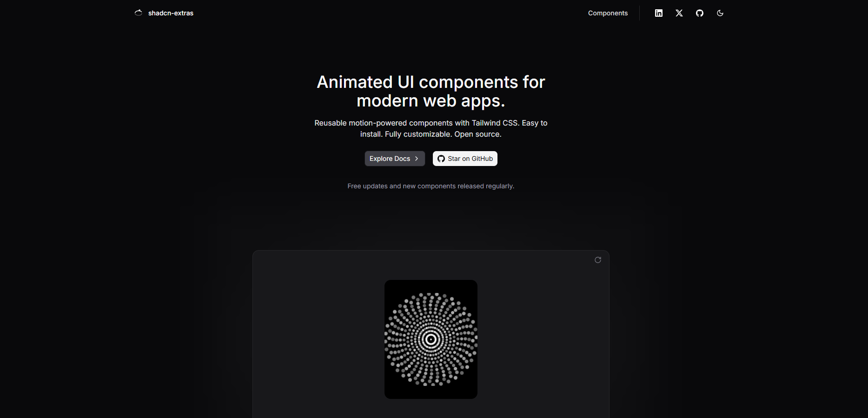Image resolution: width=868 pixels, height=418 pixels.
Task: Click the vertical divider beside Components
Action: click(x=639, y=13)
